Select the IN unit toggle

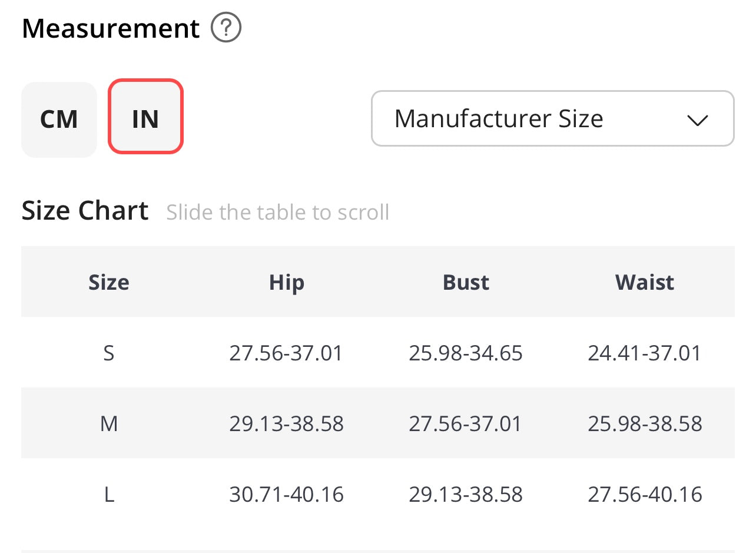pos(145,117)
